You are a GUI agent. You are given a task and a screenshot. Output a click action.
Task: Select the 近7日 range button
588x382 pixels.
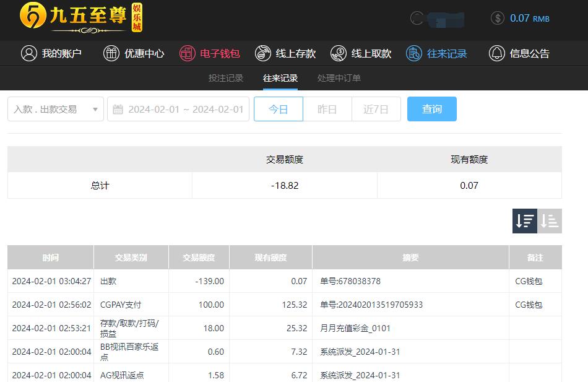376,109
